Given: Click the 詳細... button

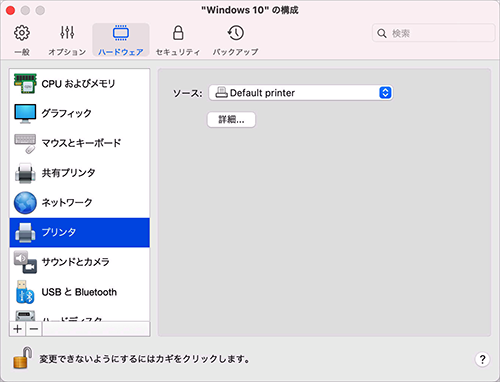Looking at the screenshot, I should 231,120.
